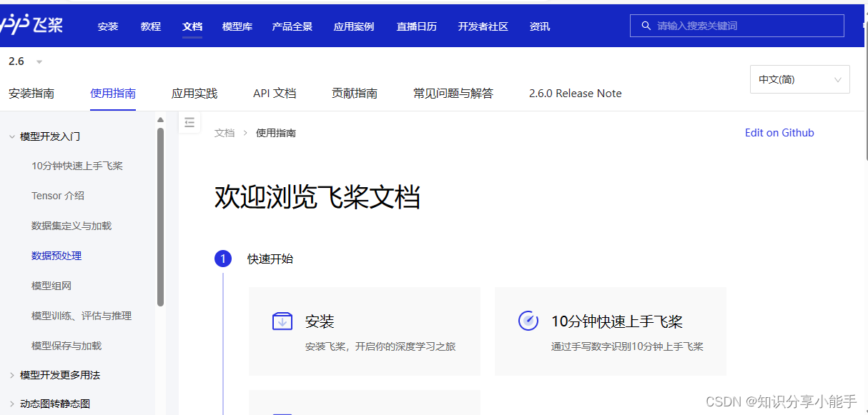Select Tensor 介绍 in sidebar

point(58,196)
